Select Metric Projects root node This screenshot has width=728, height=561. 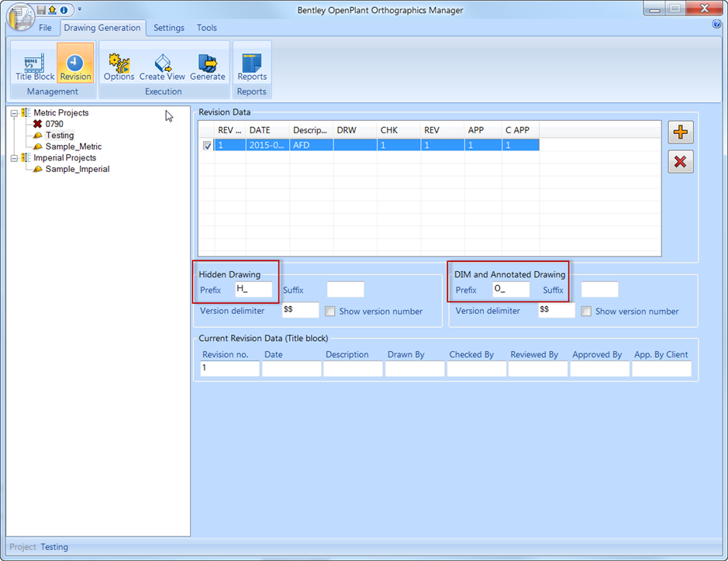(x=60, y=113)
